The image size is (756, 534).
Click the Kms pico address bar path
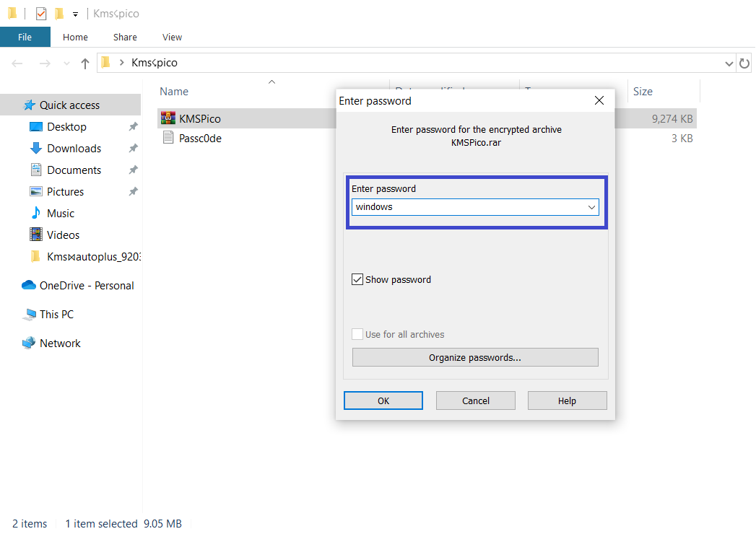(155, 63)
